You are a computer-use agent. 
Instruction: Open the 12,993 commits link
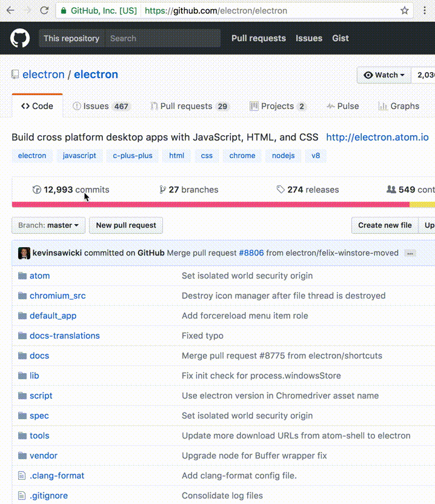(x=71, y=190)
